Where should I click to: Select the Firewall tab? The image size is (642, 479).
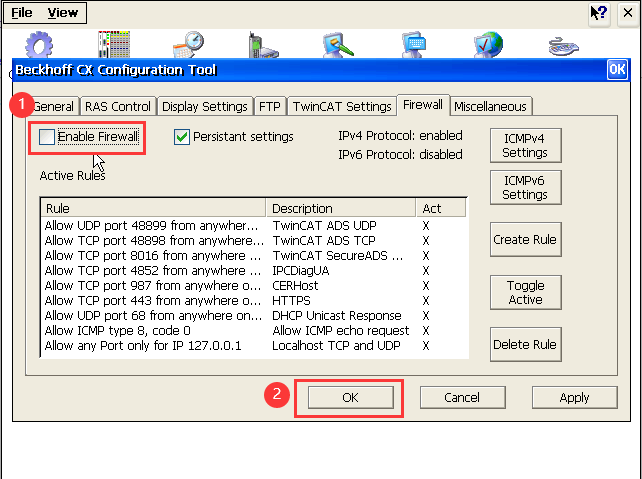coord(423,105)
